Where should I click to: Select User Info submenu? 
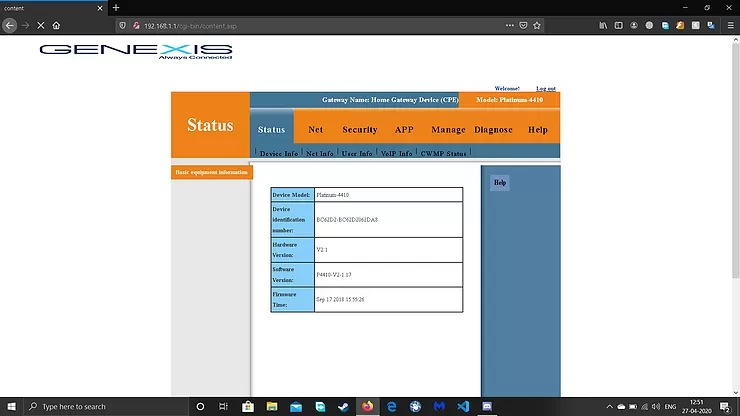coord(357,153)
